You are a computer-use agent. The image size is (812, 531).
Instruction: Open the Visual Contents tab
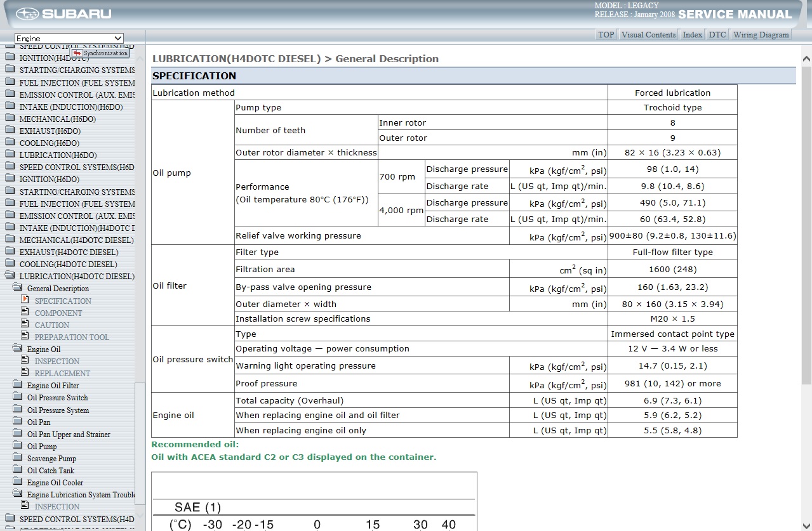pyautogui.click(x=648, y=35)
